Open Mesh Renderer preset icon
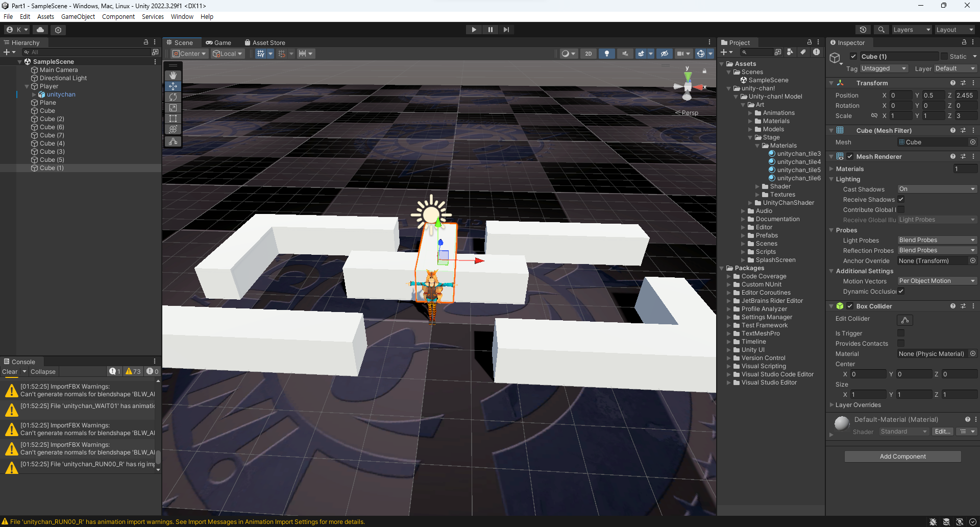Image resolution: width=980 pixels, height=527 pixels. click(x=963, y=156)
